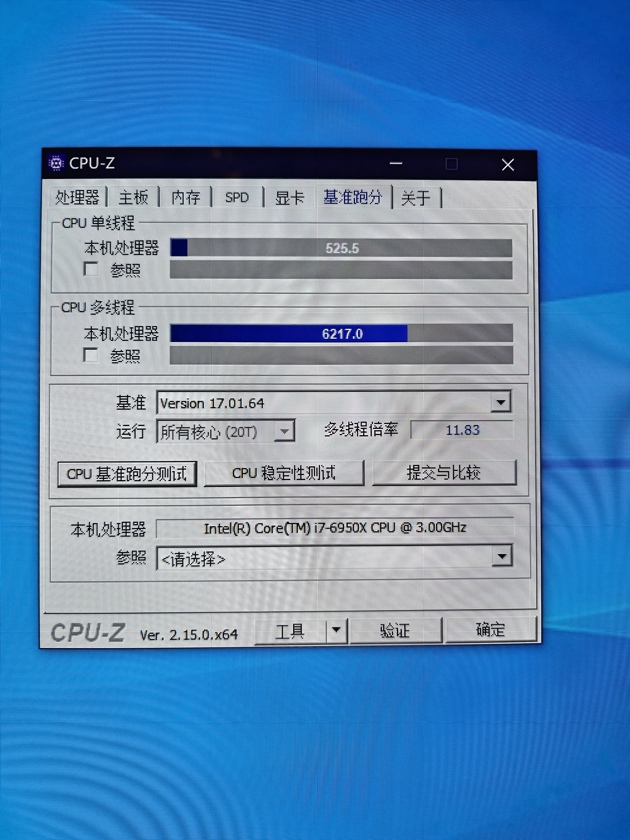Run the CPU 稳定性测试 stress test
630x840 pixels.
(x=284, y=473)
